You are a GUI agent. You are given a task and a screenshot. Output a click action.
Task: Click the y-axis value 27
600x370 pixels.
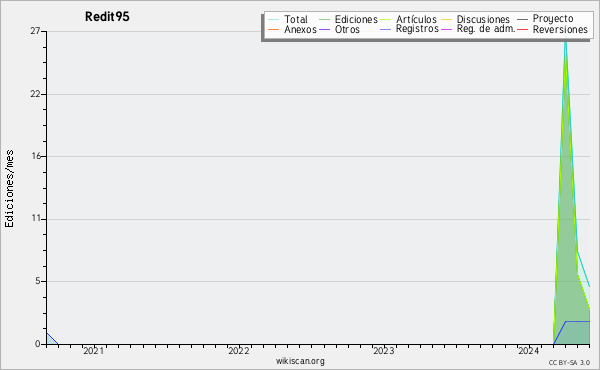pyautogui.click(x=35, y=31)
